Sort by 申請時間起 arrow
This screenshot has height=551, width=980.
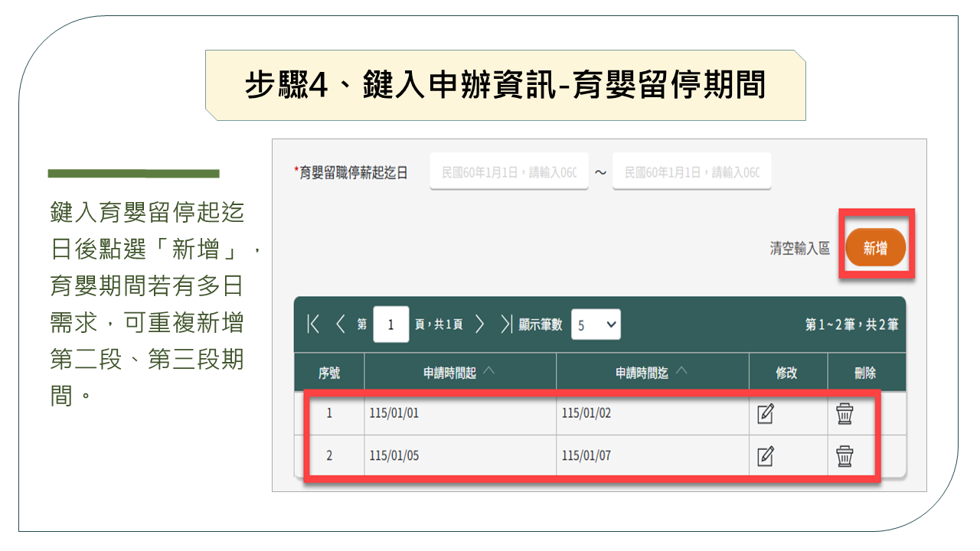[489, 371]
